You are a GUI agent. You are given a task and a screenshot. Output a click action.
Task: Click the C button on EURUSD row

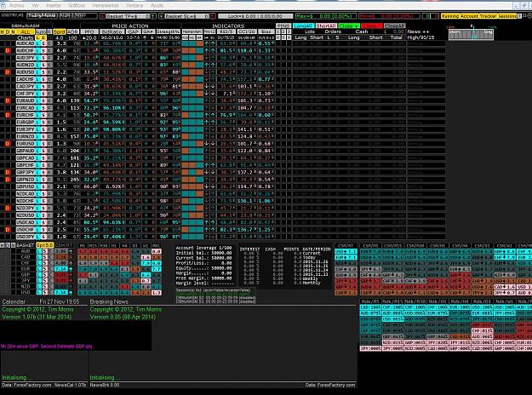(x=49, y=144)
